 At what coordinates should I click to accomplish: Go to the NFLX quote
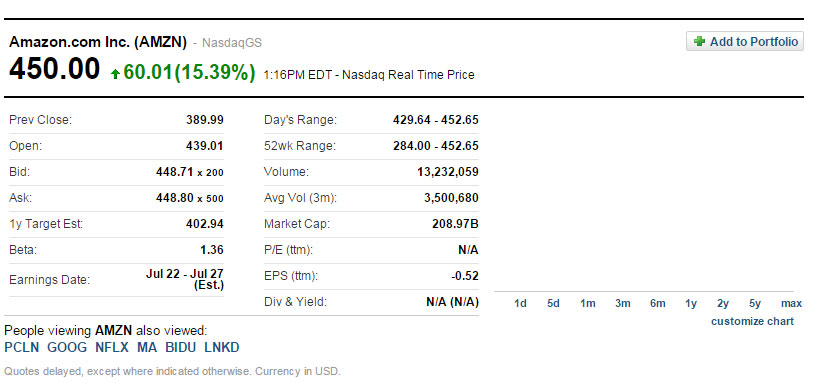tap(112, 348)
